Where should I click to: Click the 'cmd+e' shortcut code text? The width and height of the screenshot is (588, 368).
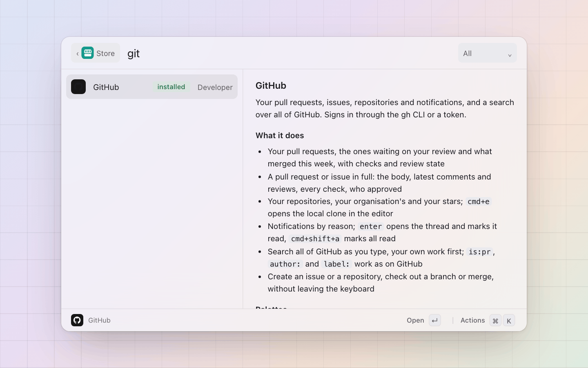478,202
